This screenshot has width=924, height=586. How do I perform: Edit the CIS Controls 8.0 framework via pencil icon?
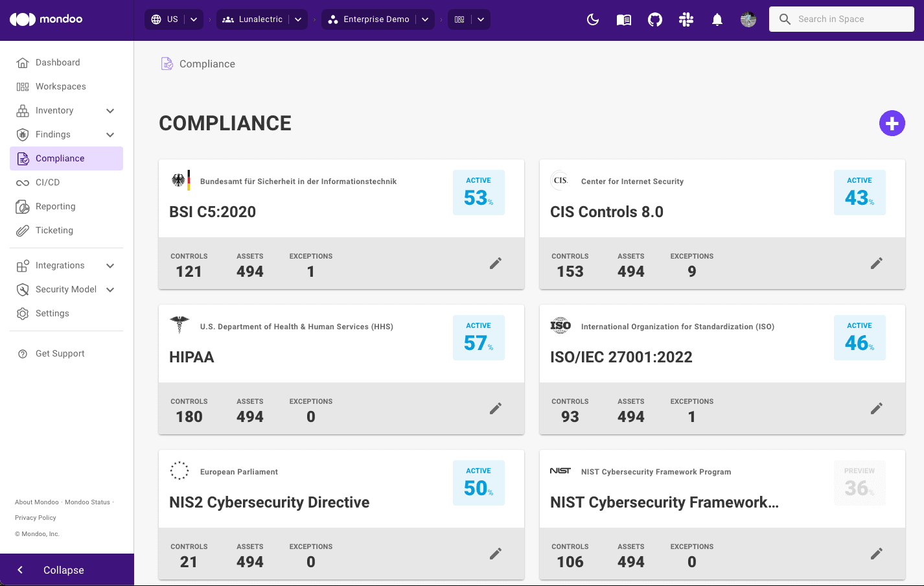[x=876, y=263]
